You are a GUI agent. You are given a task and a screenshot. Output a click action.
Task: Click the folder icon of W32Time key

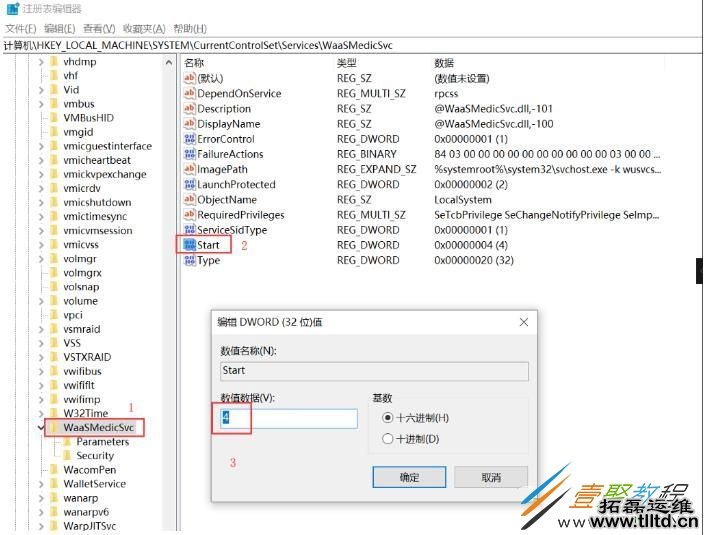pos(54,413)
